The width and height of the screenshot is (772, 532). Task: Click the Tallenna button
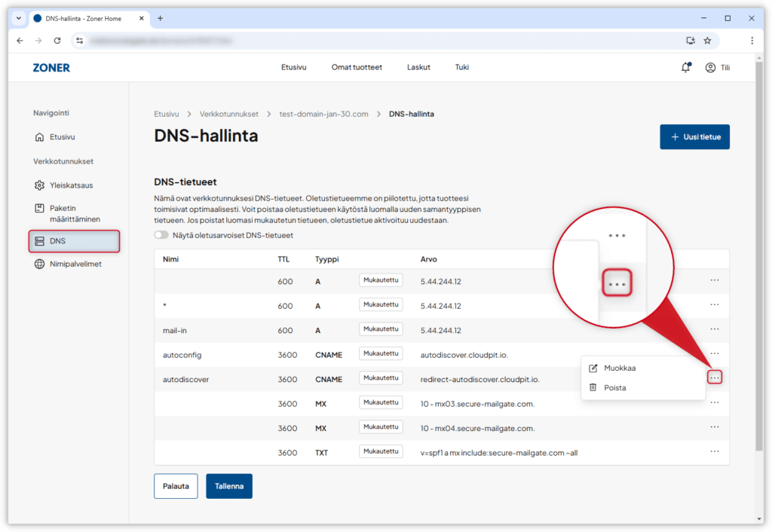tap(229, 486)
